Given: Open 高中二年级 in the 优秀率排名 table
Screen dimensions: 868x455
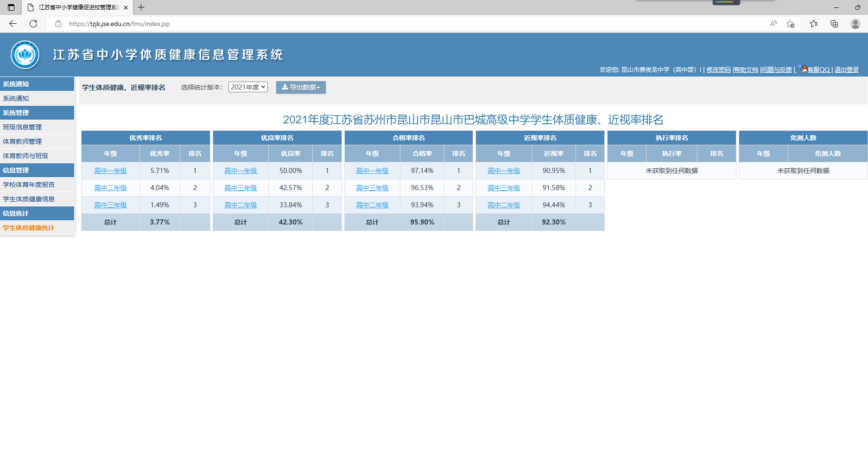Looking at the screenshot, I should (x=110, y=188).
